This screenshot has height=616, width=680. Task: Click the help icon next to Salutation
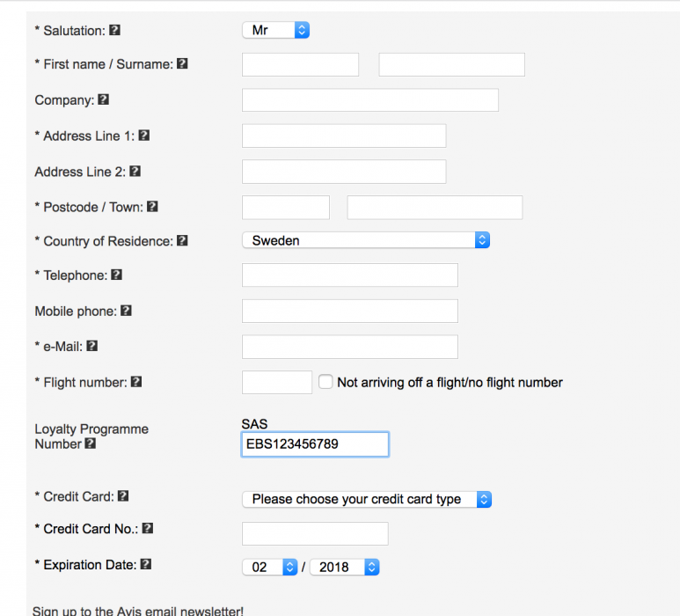(x=114, y=30)
